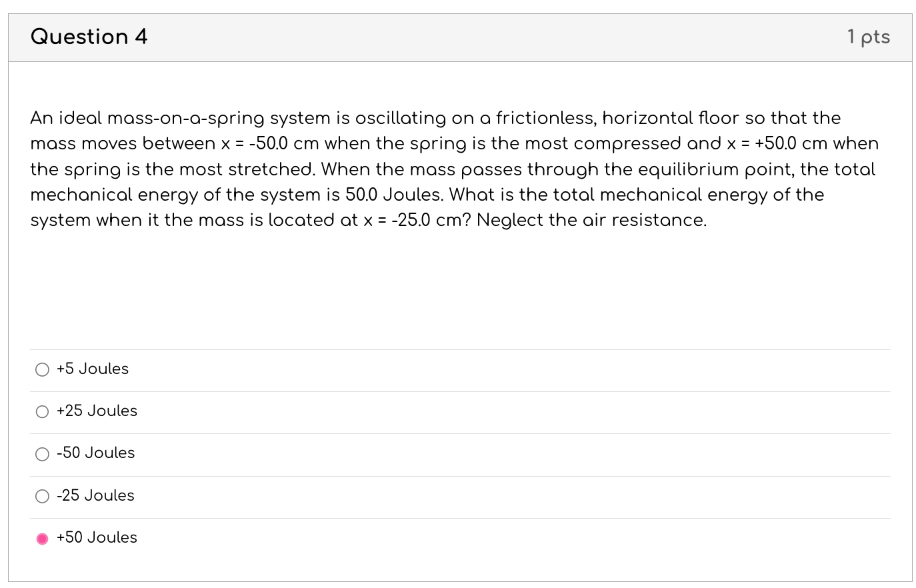Click the filled radio button beside +50 Joules
The image size is (916, 588).
coord(43,538)
